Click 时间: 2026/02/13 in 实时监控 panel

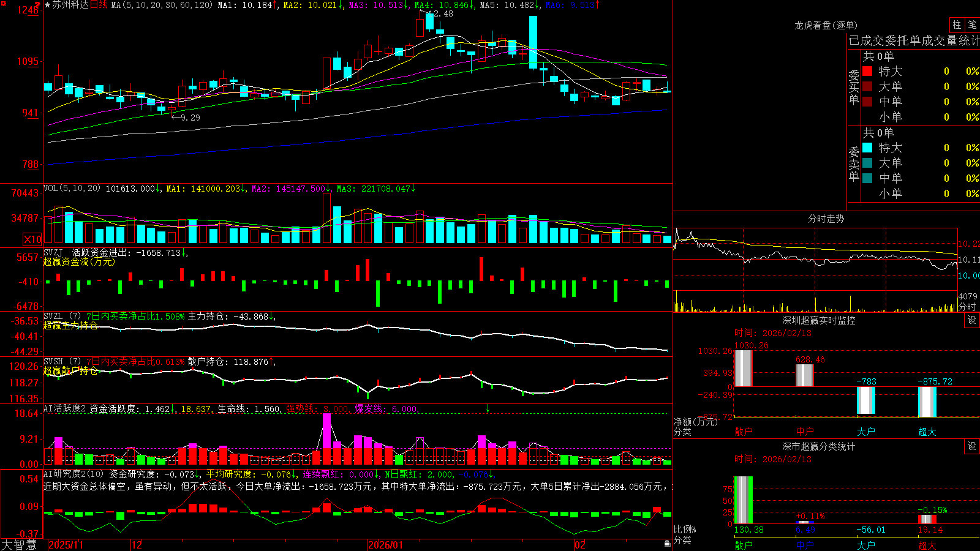click(773, 333)
